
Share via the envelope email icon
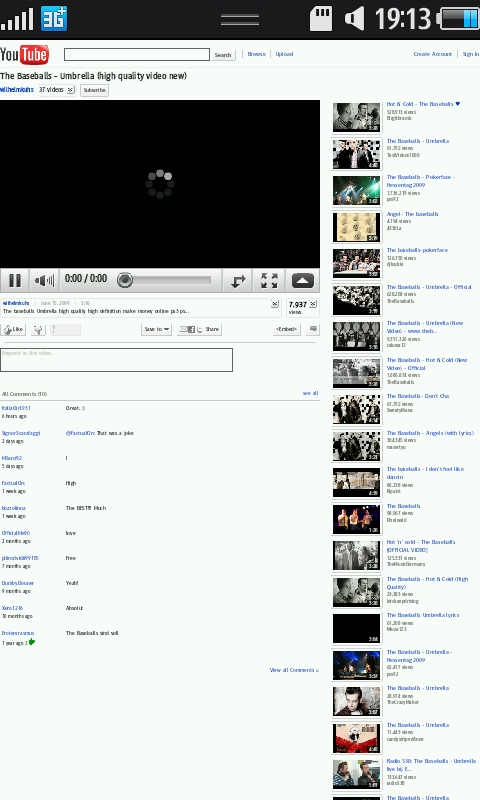pyautogui.click(x=183, y=330)
